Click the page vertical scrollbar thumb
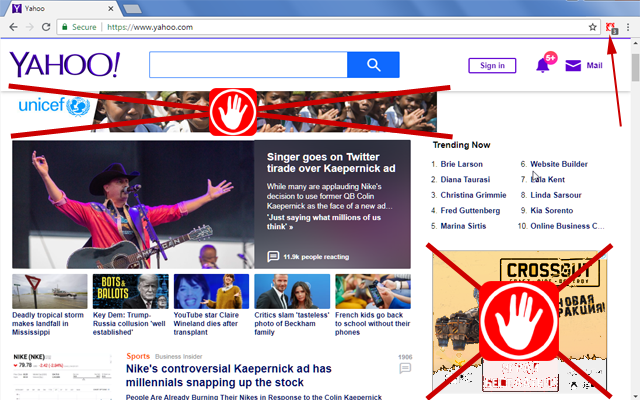The height and width of the screenshot is (400, 640). pyautogui.click(x=636, y=67)
